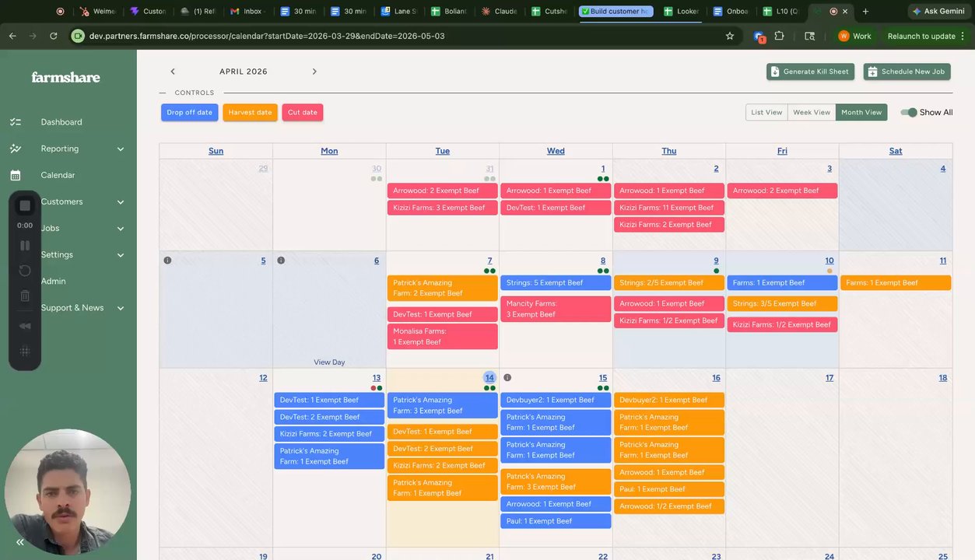Stop the screen recording in the recorder panel

coord(25,205)
